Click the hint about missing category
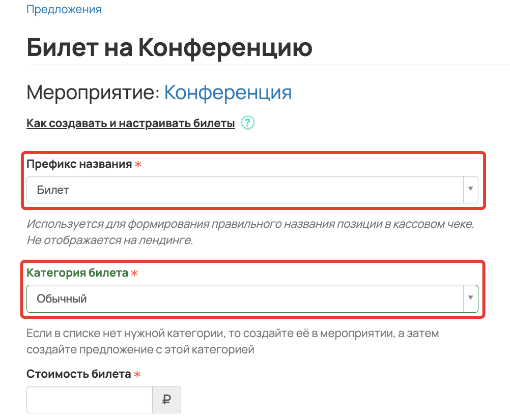 233,341
